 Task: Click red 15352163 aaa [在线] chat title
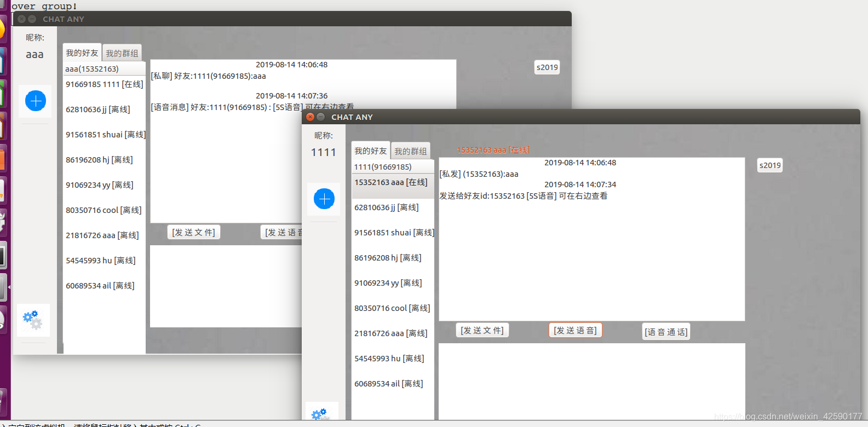point(493,150)
